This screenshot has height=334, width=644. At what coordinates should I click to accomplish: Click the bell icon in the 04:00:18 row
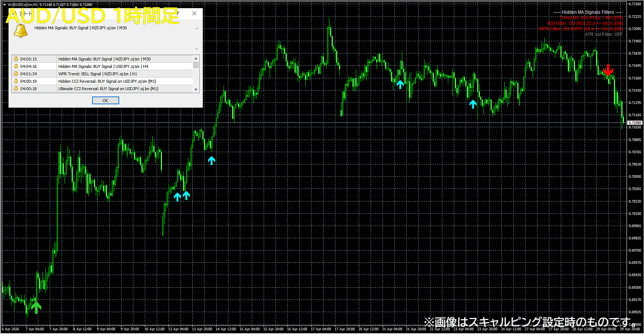pyautogui.click(x=16, y=89)
